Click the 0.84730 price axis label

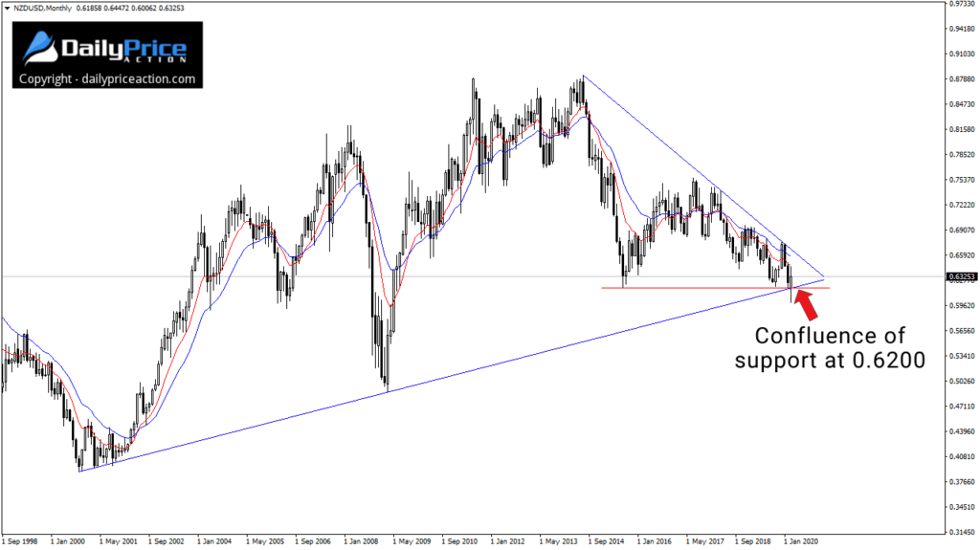(963, 104)
